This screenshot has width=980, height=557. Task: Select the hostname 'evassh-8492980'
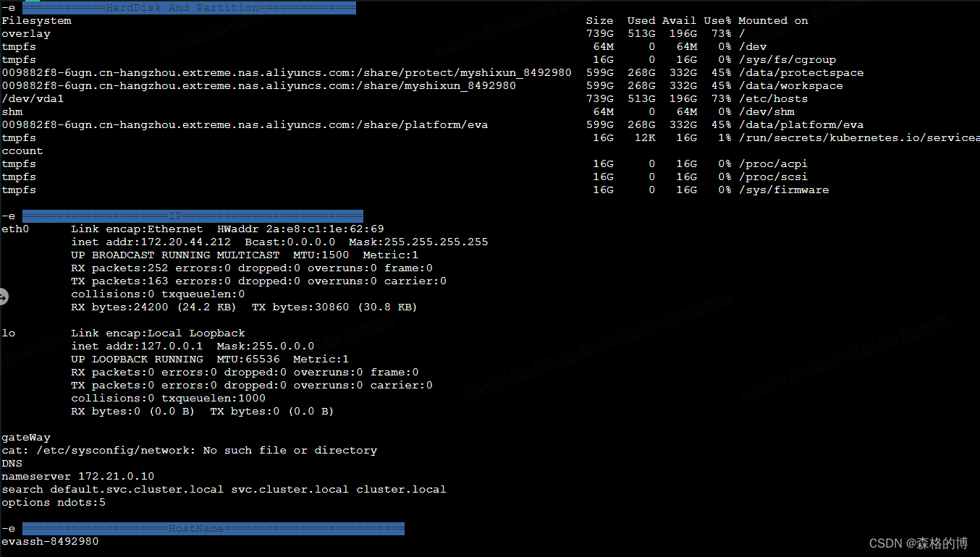[50, 542]
